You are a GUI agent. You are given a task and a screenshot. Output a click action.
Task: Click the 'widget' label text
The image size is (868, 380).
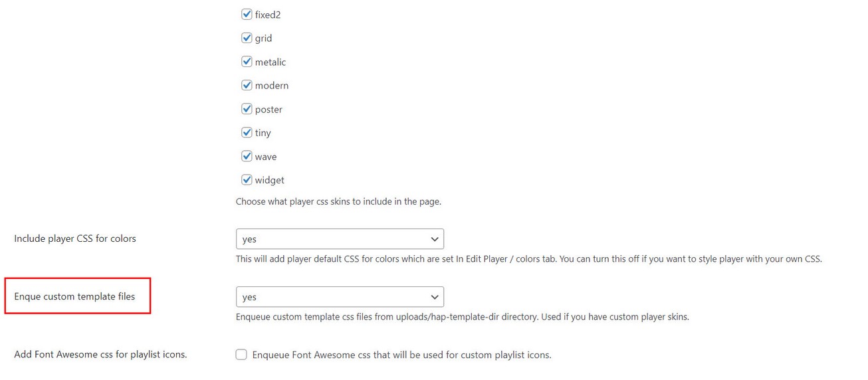(x=270, y=180)
